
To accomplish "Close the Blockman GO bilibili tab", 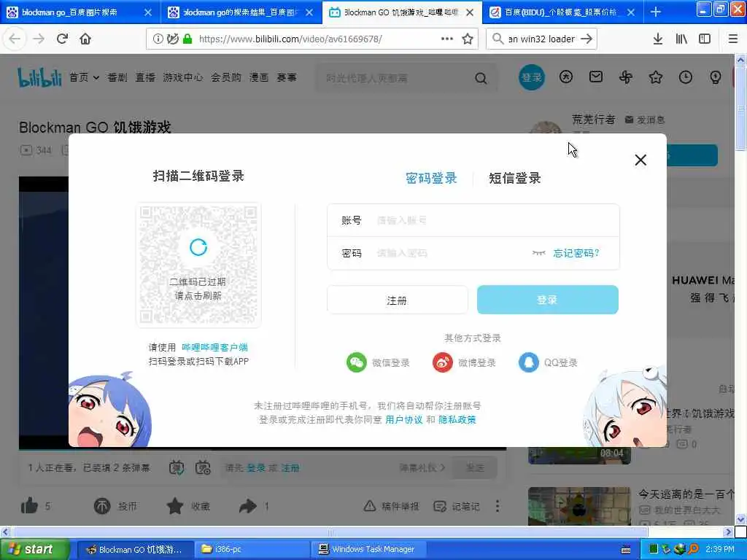I will (471, 12).
